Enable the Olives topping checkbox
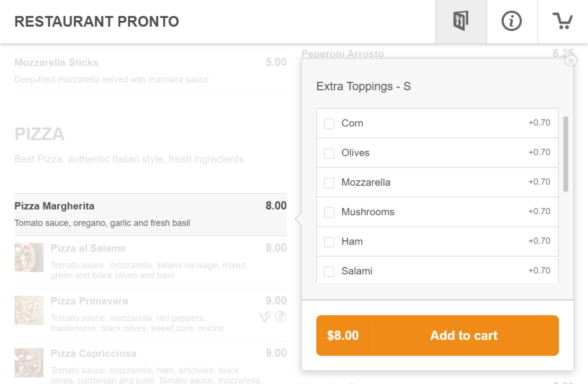Viewport: 588px width, 384px height. pyautogui.click(x=329, y=153)
